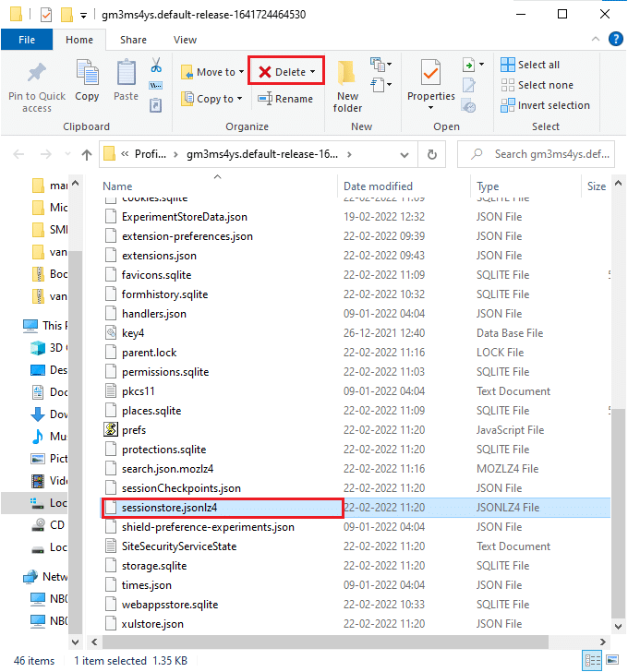This screenshot has width=628, height=672.
Task: Open Music in navigation pane
Action: pos(49,437)
